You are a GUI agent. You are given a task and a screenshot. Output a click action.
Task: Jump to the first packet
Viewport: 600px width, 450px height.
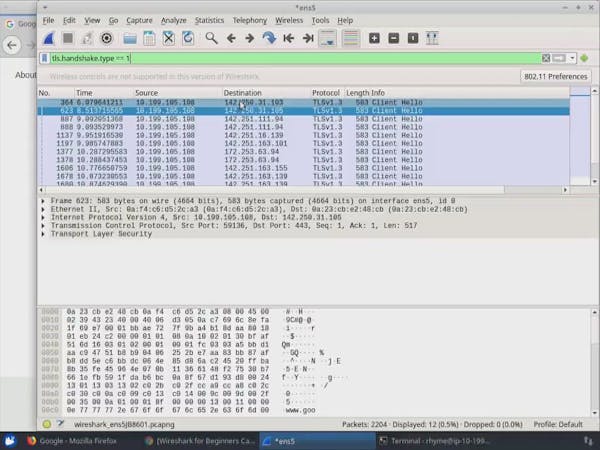[x=289, y=38]
